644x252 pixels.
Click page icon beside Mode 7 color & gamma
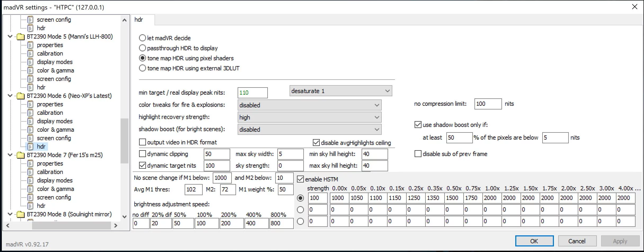pyautogui.click(x=30, y=189)
